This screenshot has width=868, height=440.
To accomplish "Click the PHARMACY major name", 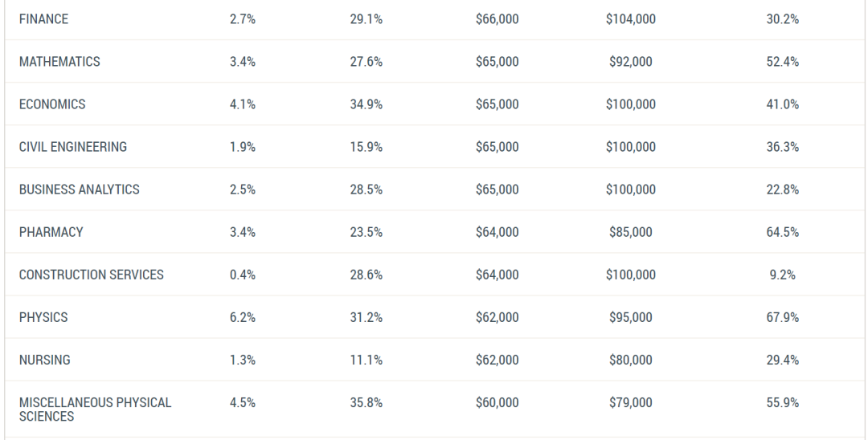I will (x=51, y=232).
